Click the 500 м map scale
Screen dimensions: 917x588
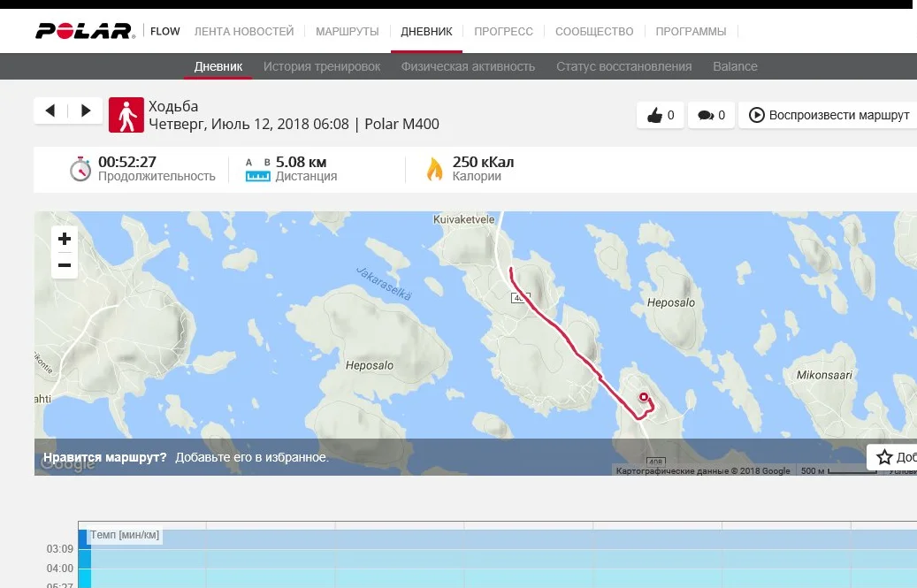coord(838,471)
